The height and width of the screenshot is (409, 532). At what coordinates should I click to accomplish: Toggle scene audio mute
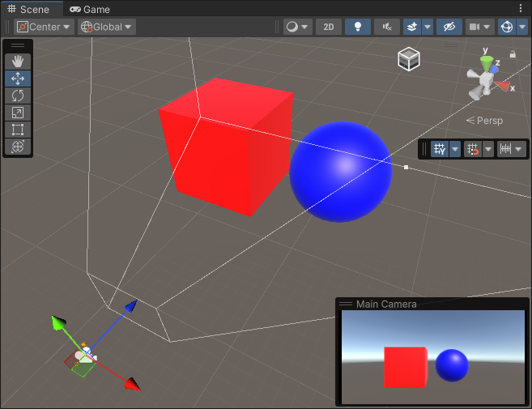pos(388,27)
